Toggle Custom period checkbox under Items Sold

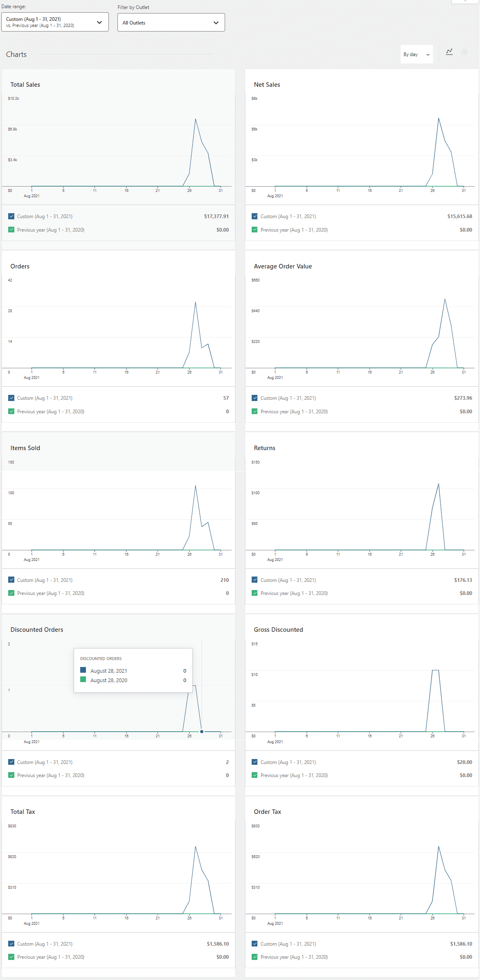pyautogui.click(x=11, y=580)
